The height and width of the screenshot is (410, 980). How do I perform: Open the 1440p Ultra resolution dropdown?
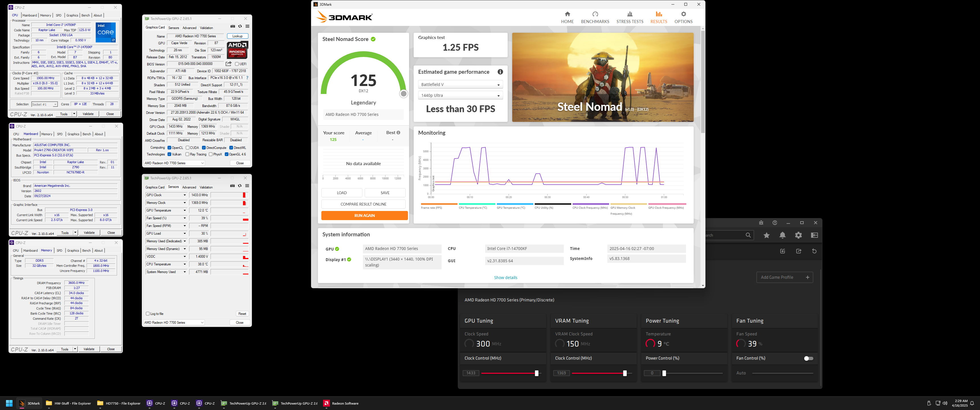click(x=460, y=95)
